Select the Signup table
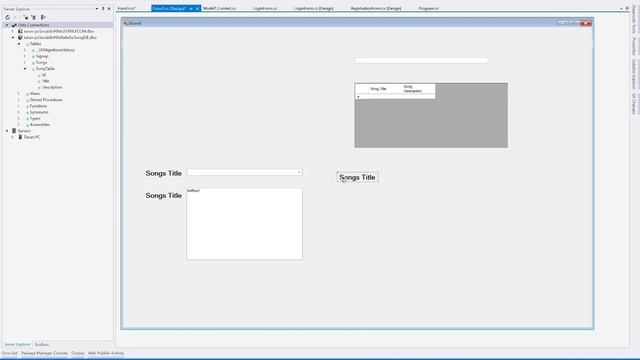The image size is (640, 360). [42, 56]
